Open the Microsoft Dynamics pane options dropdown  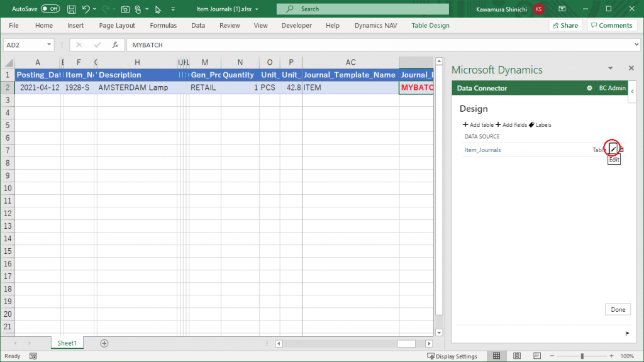[x=610, y=69]
